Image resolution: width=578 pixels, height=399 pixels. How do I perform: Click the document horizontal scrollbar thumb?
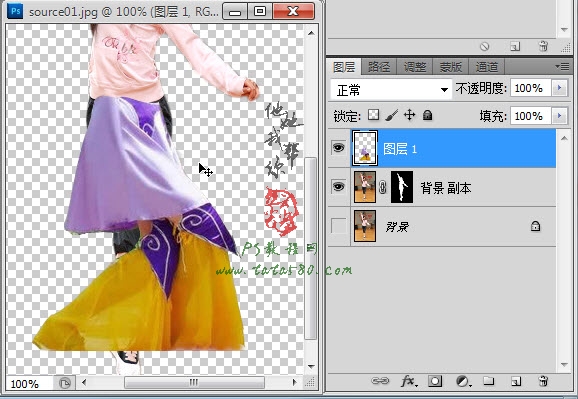[194, 382]
